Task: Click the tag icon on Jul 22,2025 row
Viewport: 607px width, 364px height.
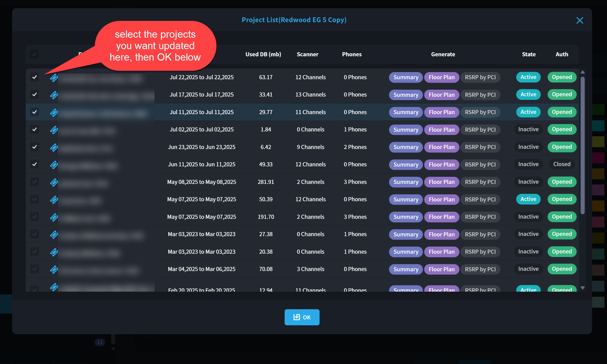Action: tap(54, 77)
